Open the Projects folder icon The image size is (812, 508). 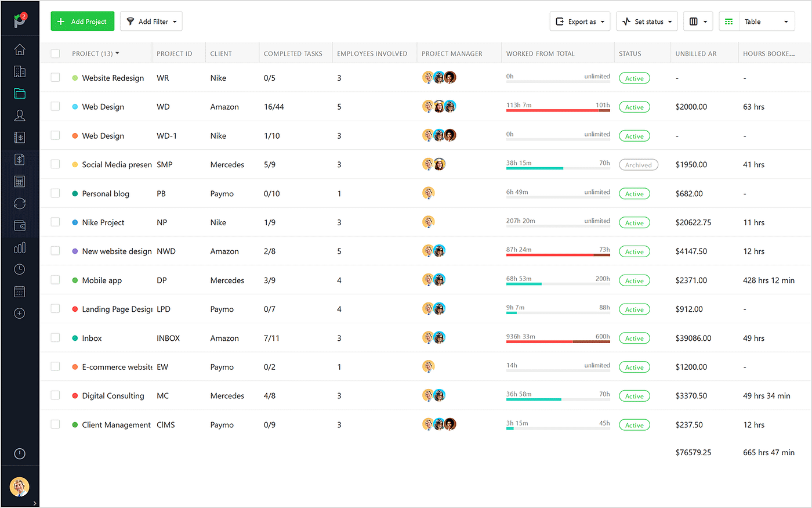[20, 93]
